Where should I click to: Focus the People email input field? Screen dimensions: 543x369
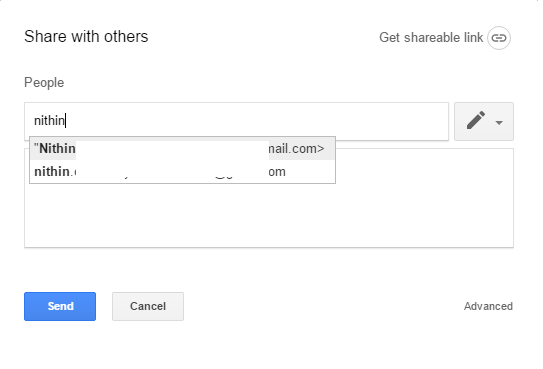[236, 121]
